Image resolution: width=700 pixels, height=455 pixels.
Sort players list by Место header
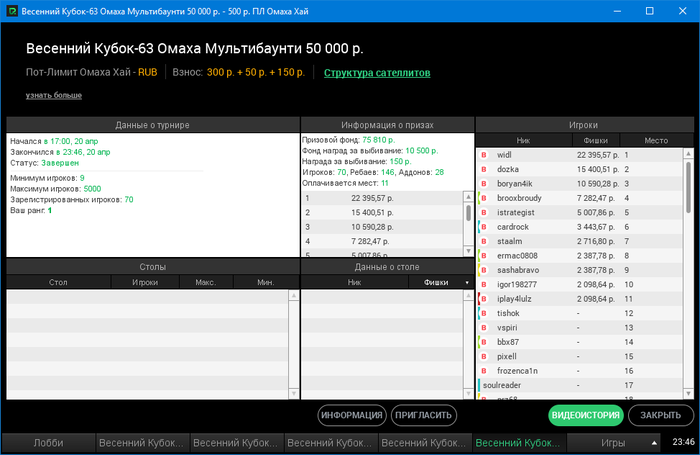(656, 140)
